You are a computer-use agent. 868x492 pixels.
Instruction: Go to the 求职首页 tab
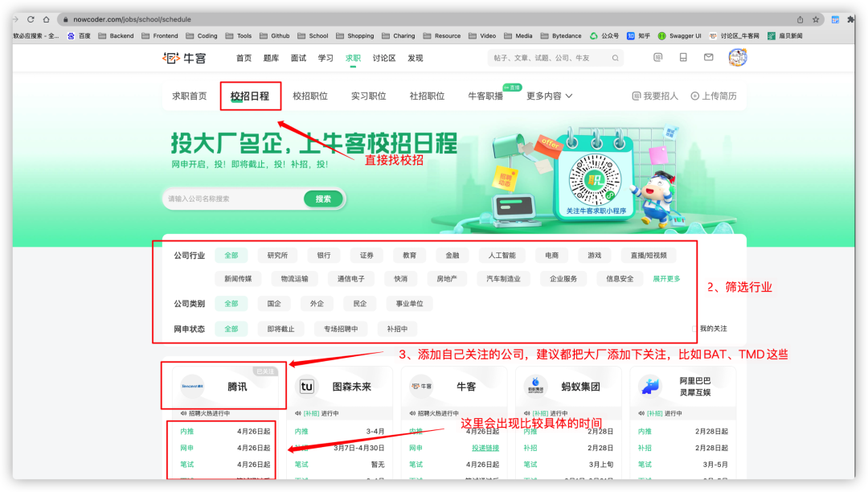pos(190,96)
